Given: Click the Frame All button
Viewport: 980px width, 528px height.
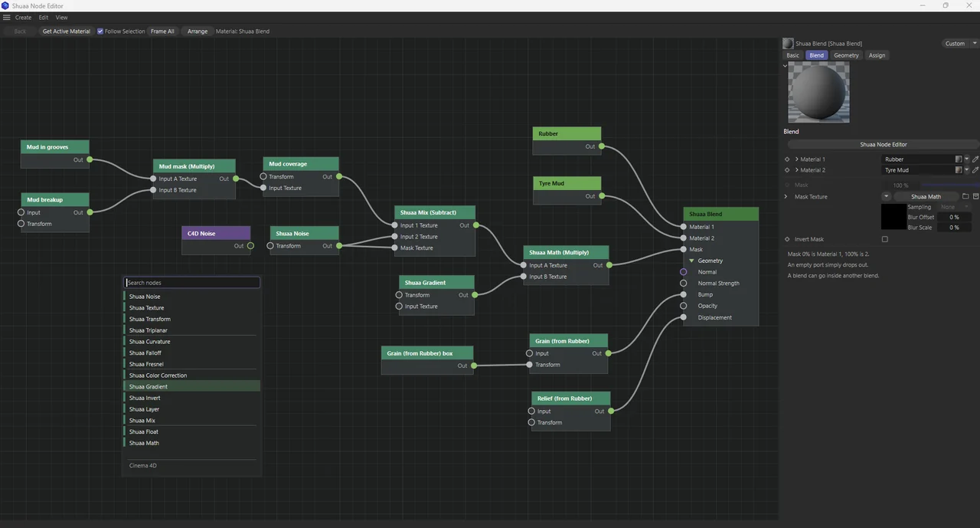Looking at the screenshot, I should click(162, 31).
